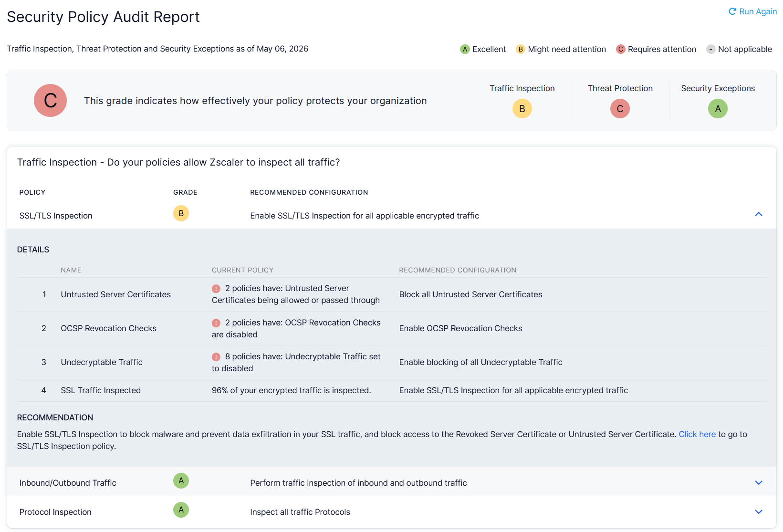783x532 pixels.
Task: Click '96% of your encrypted traffic is inspected.'
Action: point(292,390)
